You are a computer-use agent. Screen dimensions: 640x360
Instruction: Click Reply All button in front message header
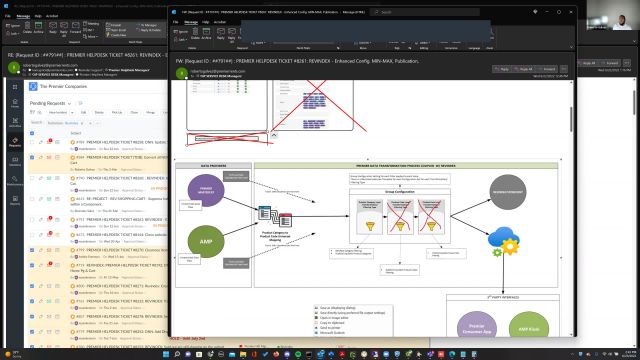[x=524, y=69]
